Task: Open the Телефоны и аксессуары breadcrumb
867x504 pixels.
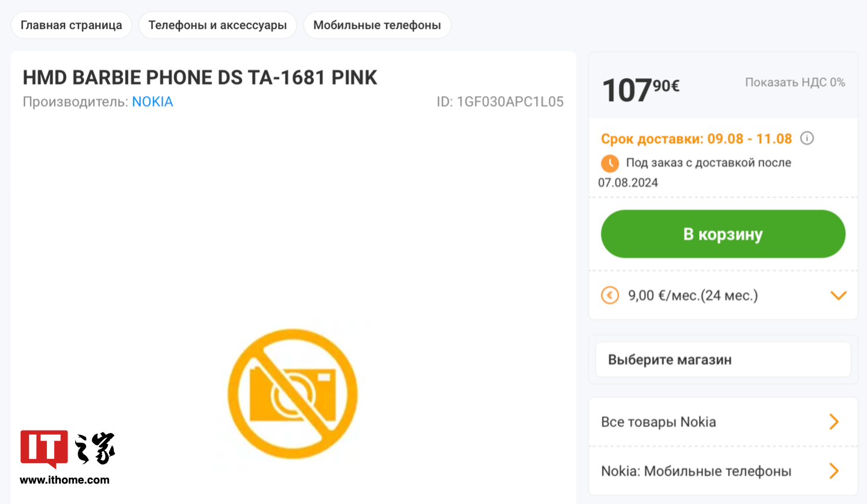Action: click(217, 25)
